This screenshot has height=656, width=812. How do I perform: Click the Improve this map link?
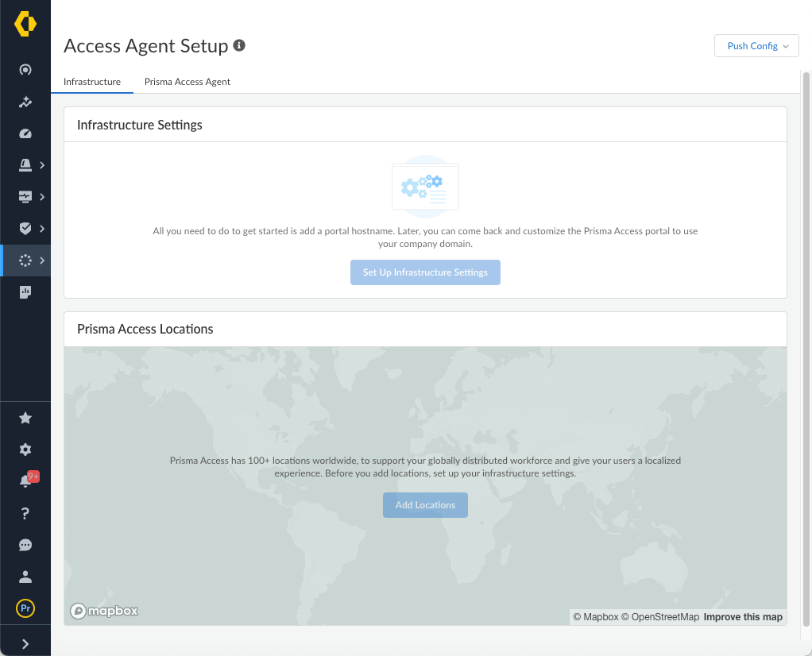(x=743, y=616)
